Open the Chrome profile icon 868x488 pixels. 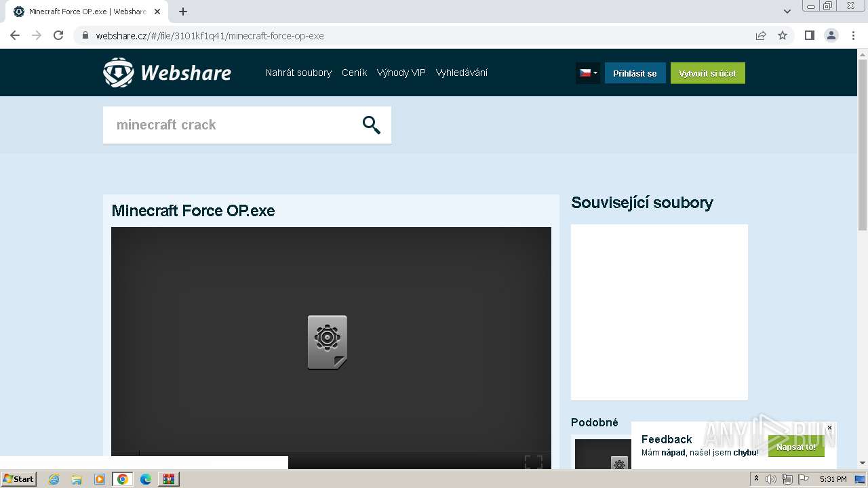pos(831,35)
